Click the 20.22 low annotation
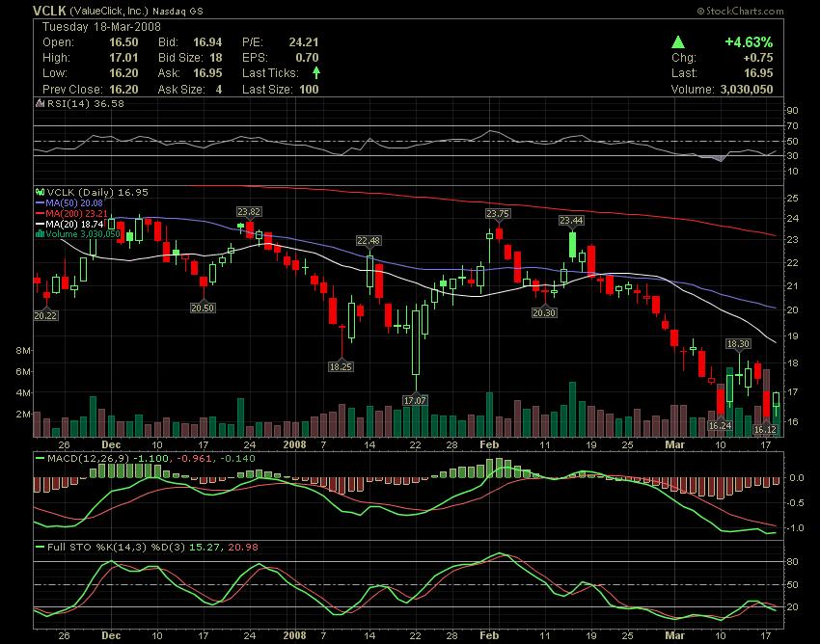Viewport: 820px width, 644px height. click(x=45, y=315)
